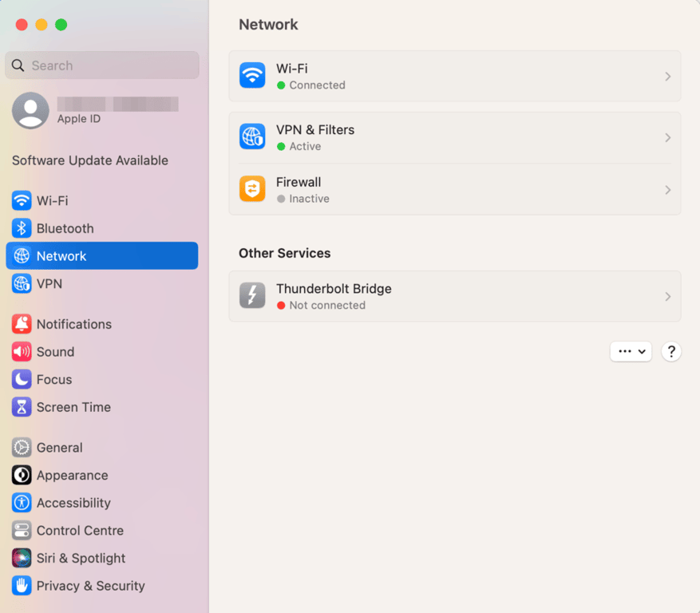Select the Screen Time hourglass icon
Screen dimensions: 700x613
point(20,407)
